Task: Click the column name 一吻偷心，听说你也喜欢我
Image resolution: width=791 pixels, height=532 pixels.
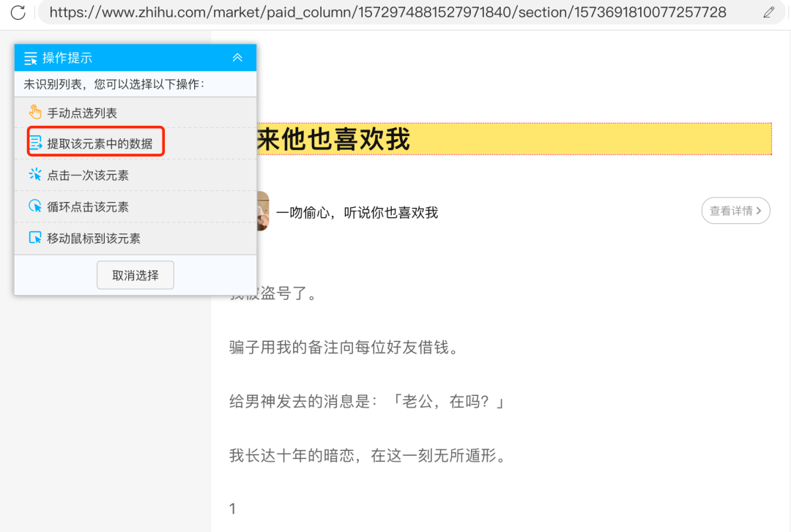Action: click(x=357, y=213)
